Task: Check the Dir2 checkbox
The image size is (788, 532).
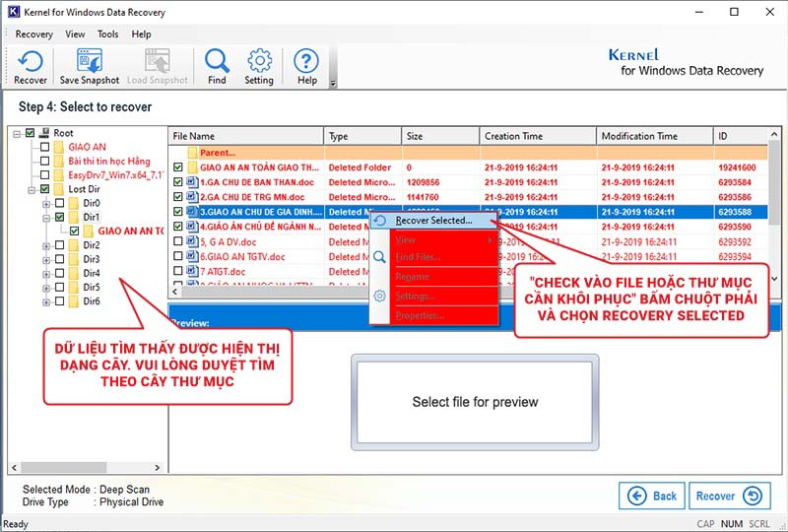Action: coord(59,245)
